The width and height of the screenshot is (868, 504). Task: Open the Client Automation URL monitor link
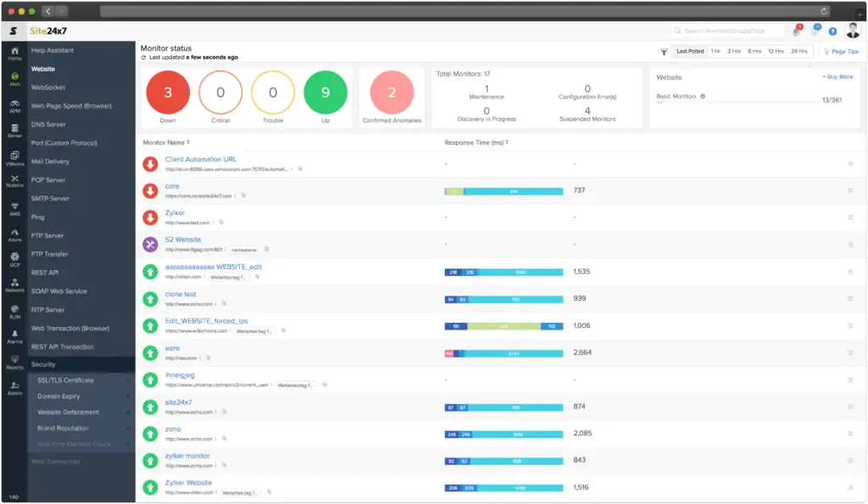[x=200, y=159]
